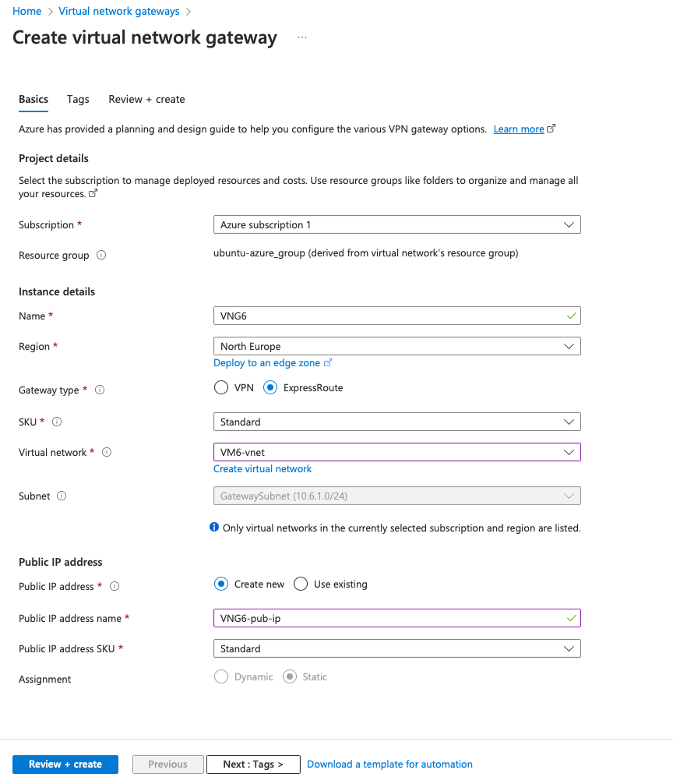Click the Previous button

pyautogui.click(x=168, y=764)
